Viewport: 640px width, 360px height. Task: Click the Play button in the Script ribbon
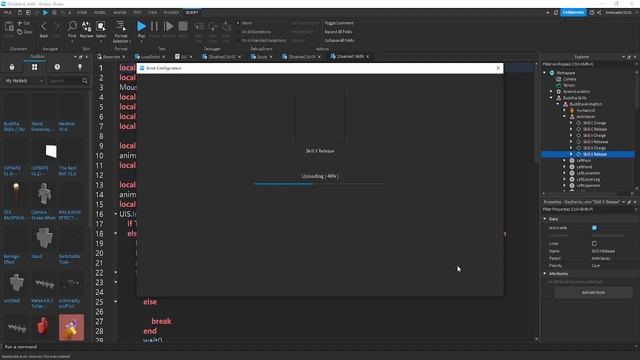[x=141, y=27]
